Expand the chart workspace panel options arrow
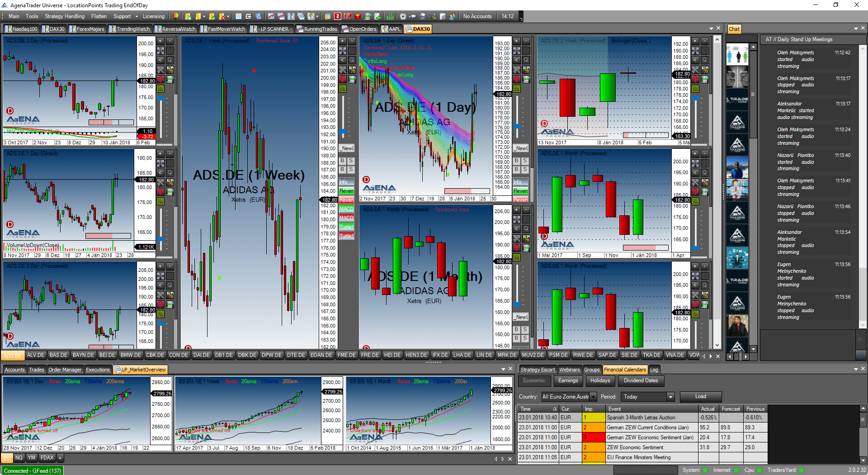 click(711, 28)
